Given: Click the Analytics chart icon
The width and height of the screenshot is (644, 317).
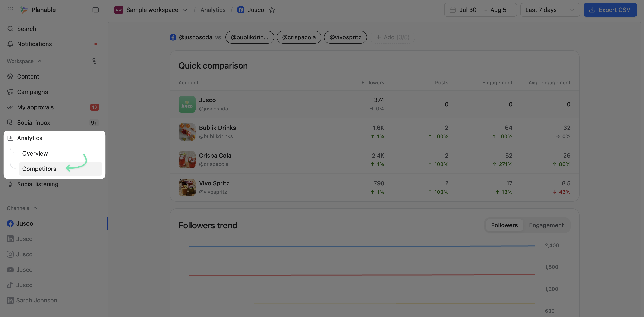Looking at the screenshot, I should tap(10, 138).
